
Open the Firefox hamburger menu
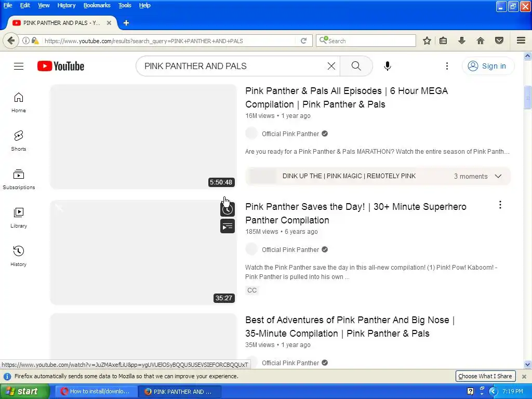pyautogui.click(x=521, y=41)
